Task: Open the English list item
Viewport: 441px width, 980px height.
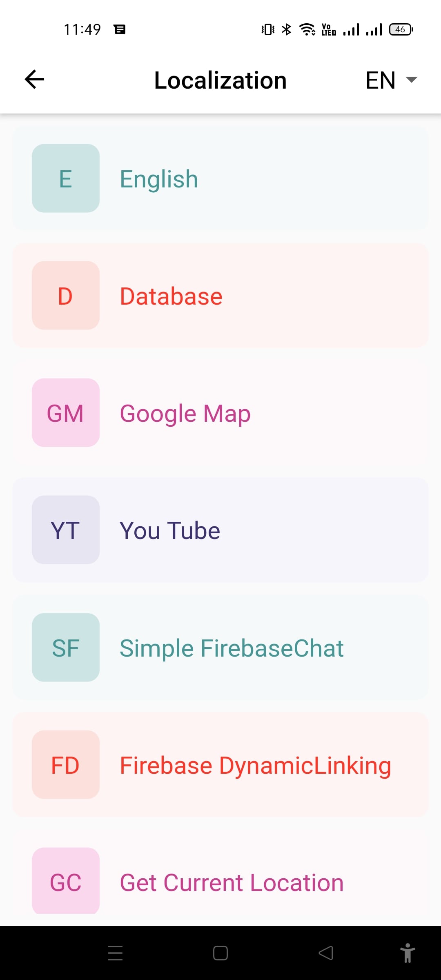Action: [x=159, y=179]
